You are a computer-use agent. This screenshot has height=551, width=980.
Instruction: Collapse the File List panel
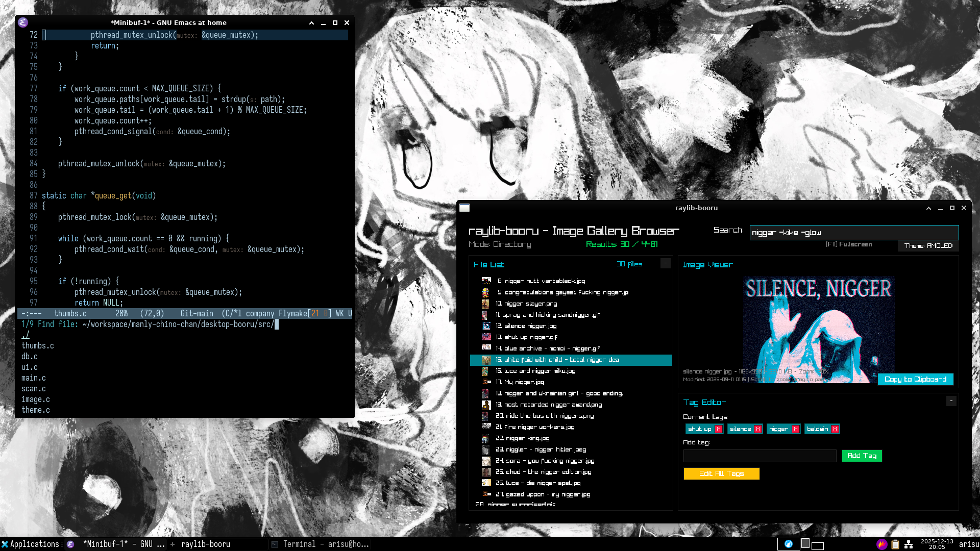tap(665, 263)
